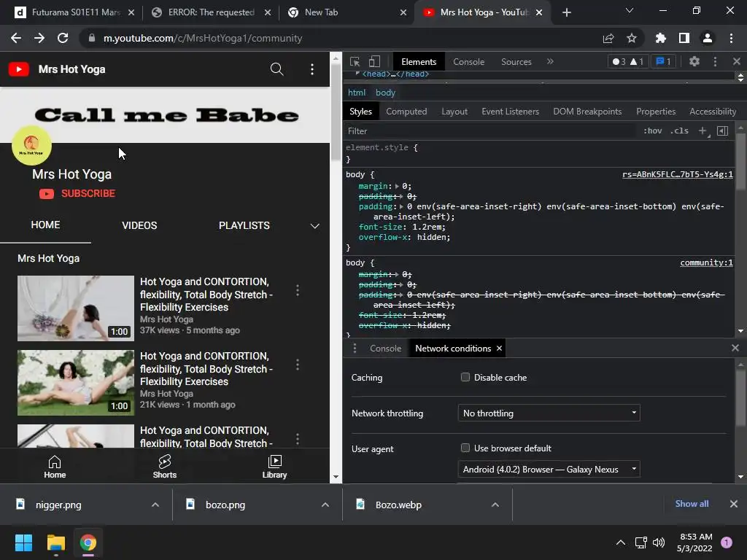Screen dimensions: 747x560
Task: Show more DevTools panels chevron
Action: pyautogui.click(x=550, y=61)
